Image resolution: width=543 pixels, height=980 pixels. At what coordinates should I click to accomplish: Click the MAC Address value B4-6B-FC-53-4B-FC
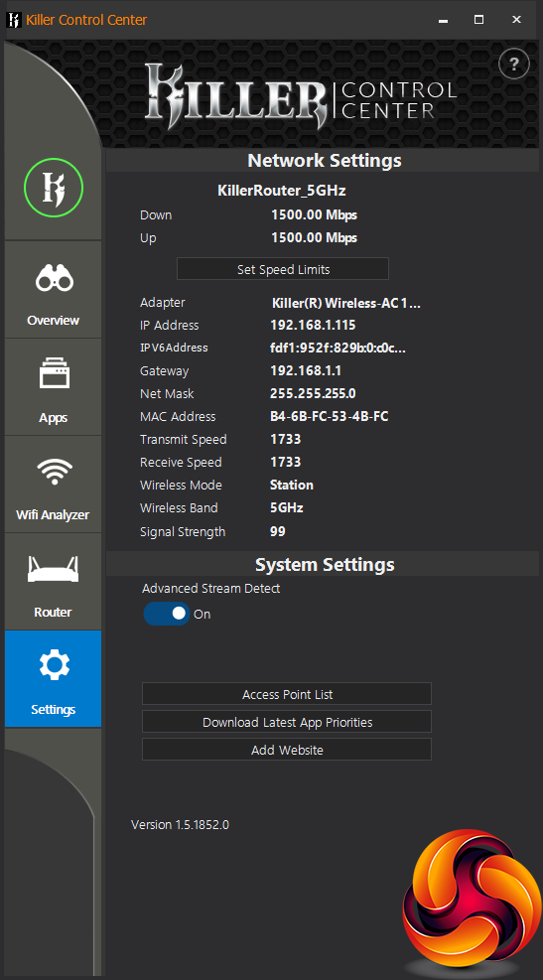[x=330, y=416]
